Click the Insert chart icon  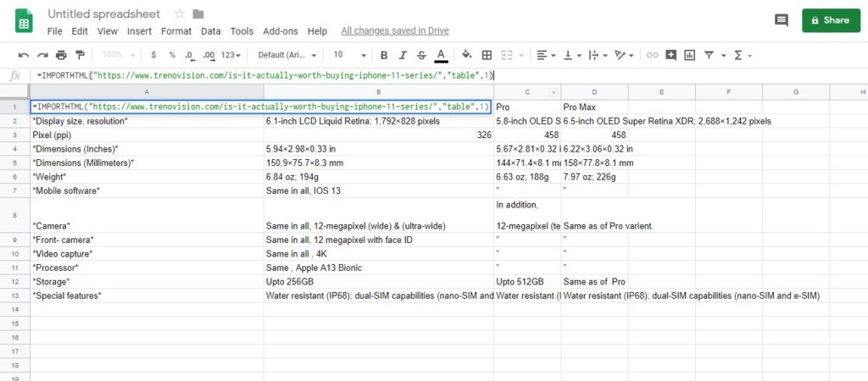(x=690, y=55)
